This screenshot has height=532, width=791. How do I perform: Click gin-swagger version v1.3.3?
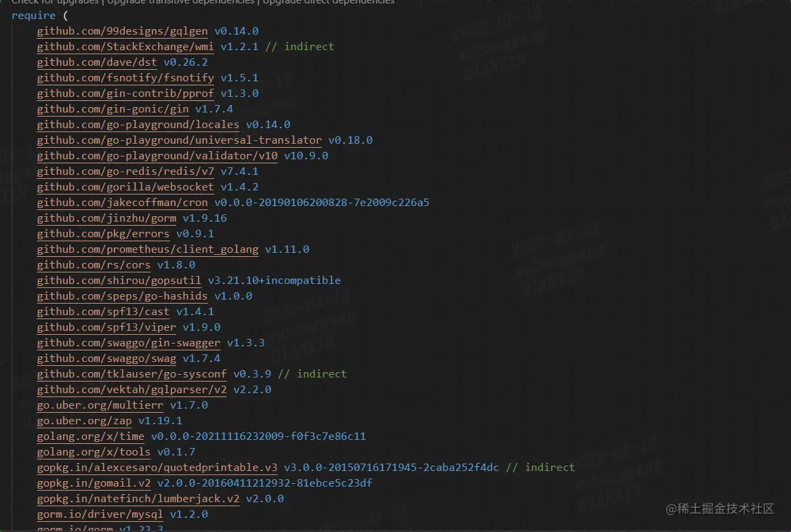pos(245,344)
